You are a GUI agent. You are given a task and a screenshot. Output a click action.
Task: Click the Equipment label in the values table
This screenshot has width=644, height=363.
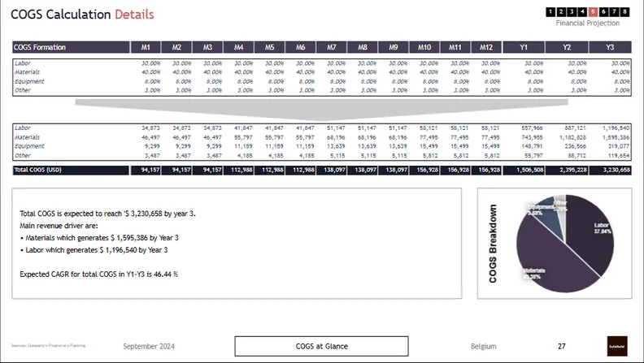pos(29,146)
